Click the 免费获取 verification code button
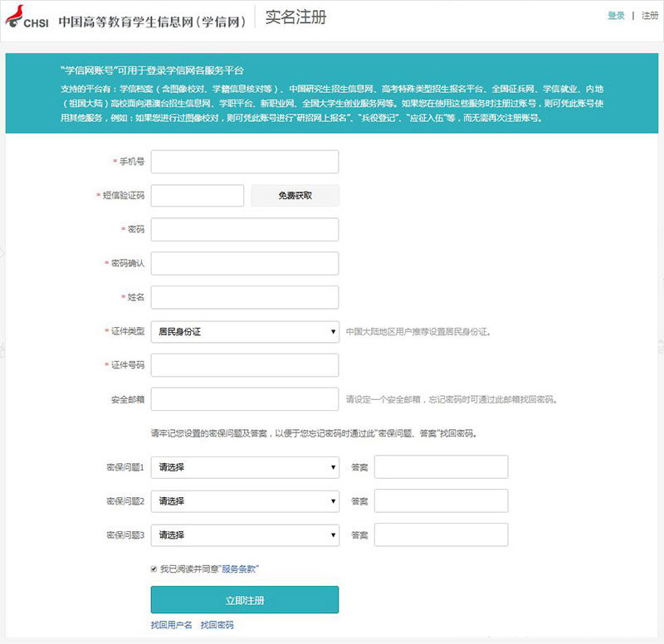 tap(295, 196)
